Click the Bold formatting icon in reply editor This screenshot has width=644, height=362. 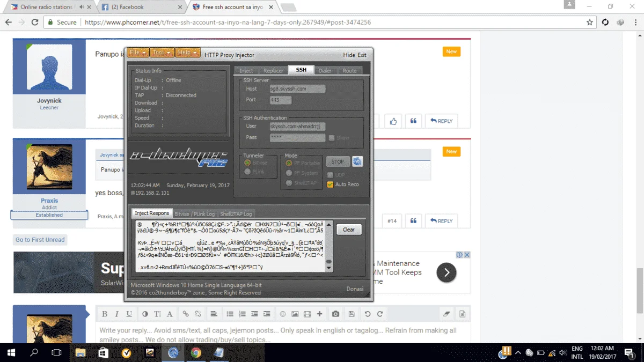coord(105,314)
